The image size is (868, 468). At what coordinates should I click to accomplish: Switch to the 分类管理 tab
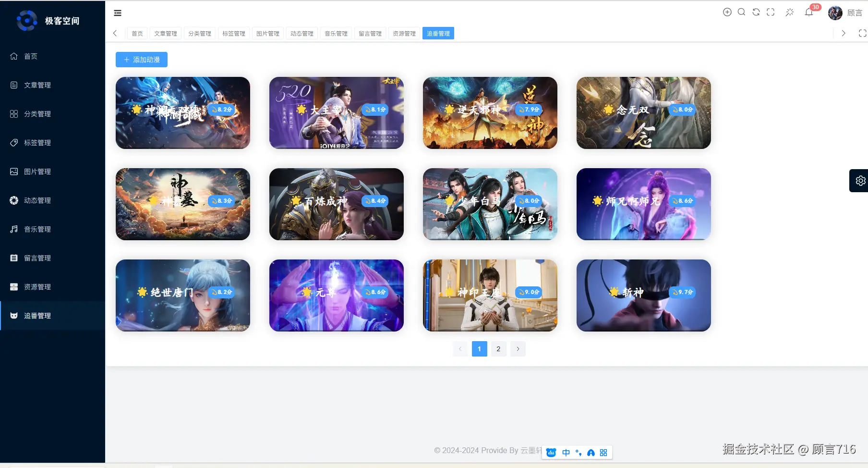(200, 33)
